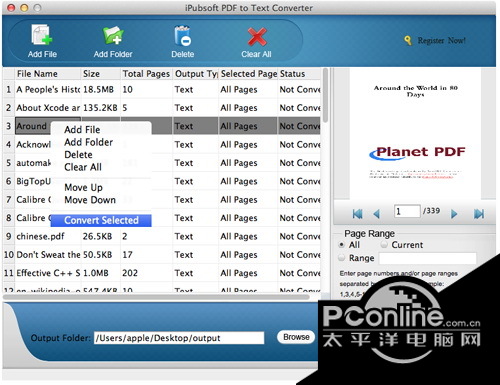Choose Add Folder in context menu
This screenshot has width=500, height=385.
[101, 142]
